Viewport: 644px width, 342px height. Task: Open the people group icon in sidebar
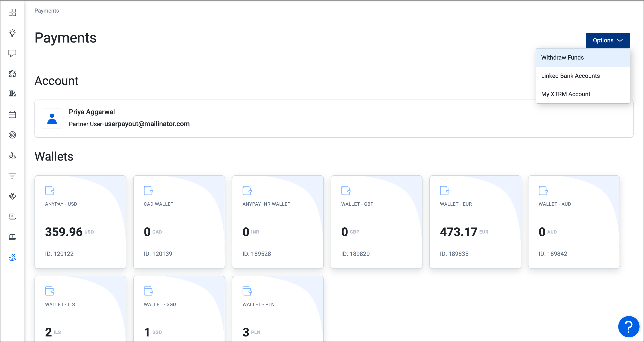click(12, 74)
